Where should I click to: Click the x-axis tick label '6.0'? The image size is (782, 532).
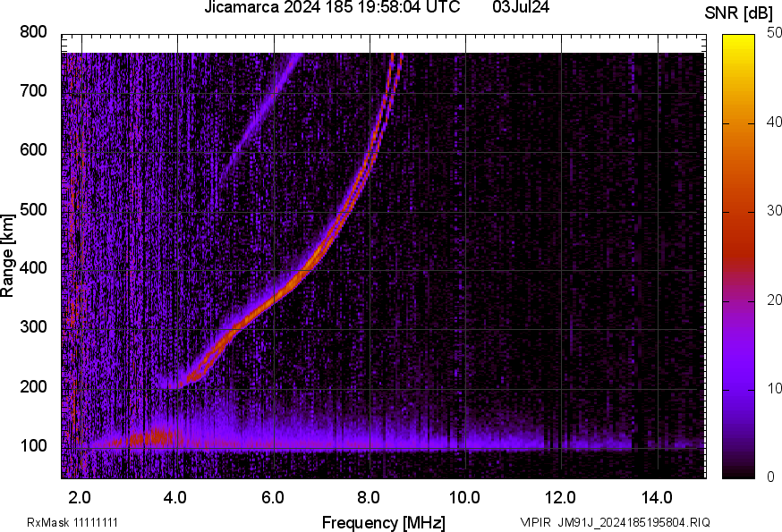(x=273, y=497)
